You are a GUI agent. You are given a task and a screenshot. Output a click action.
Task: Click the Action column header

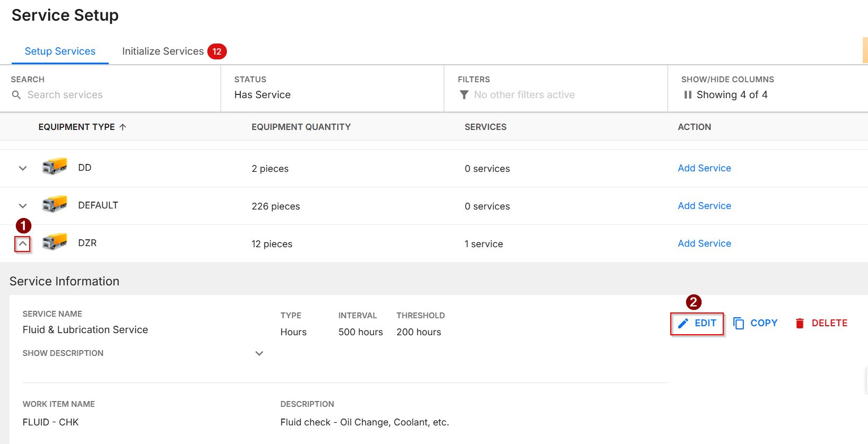point(694,127)
